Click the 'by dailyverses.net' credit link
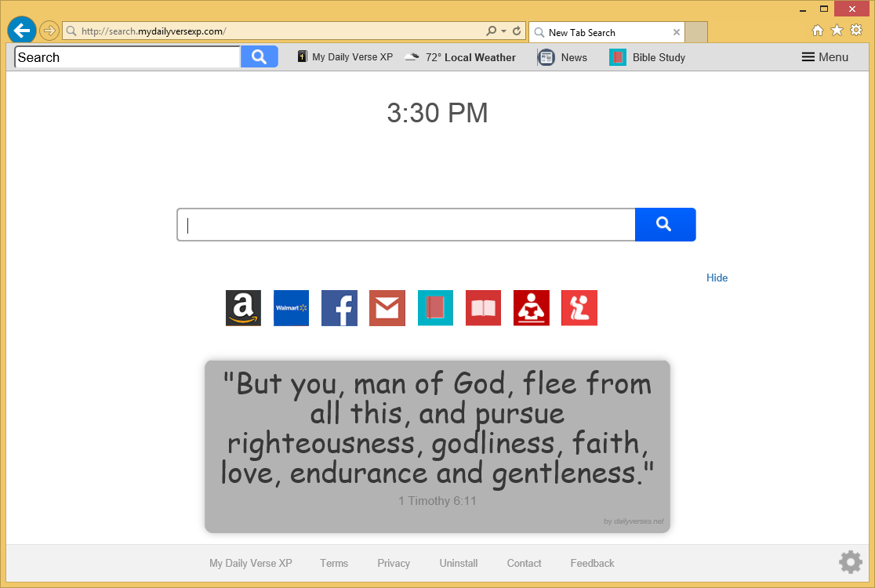Screen dimensions: 875x588 [634, 521]
